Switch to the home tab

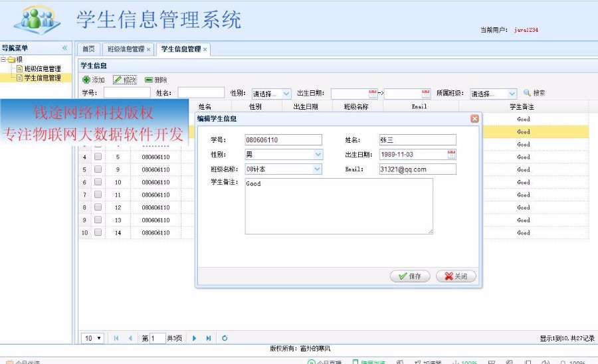pyautogui.click(x=88, y=49)
